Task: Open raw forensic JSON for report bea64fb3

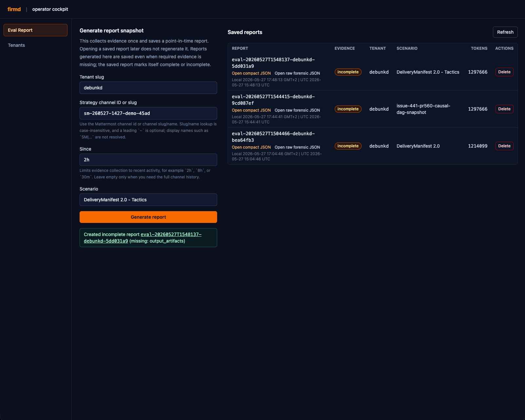Action: pos(297,147)
